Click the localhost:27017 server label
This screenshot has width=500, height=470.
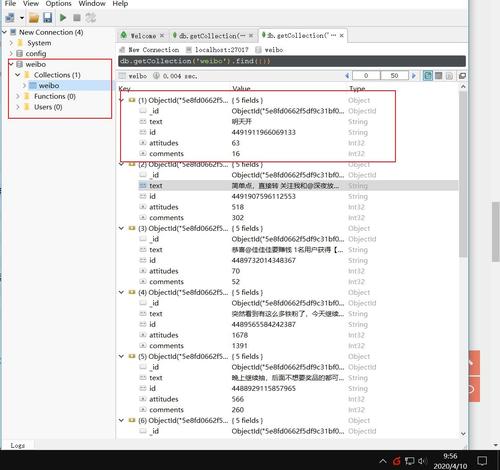point(221,50)
